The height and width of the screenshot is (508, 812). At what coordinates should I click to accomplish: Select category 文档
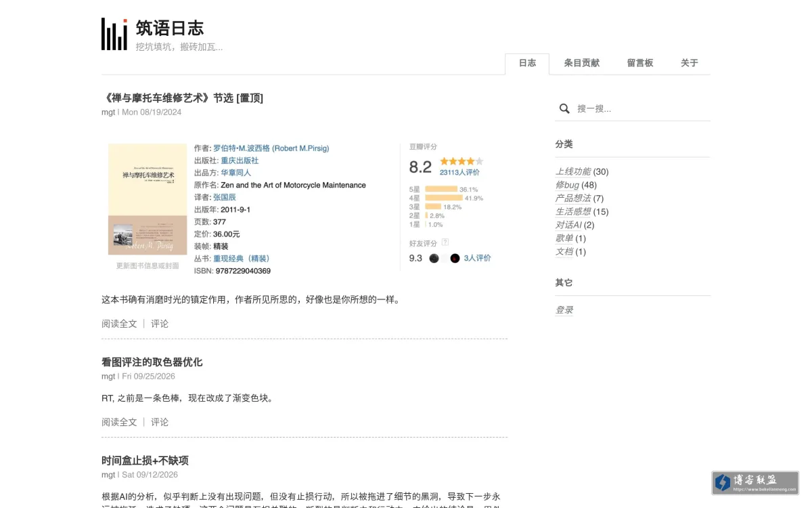pyautogui.click(x=564, y=251)
